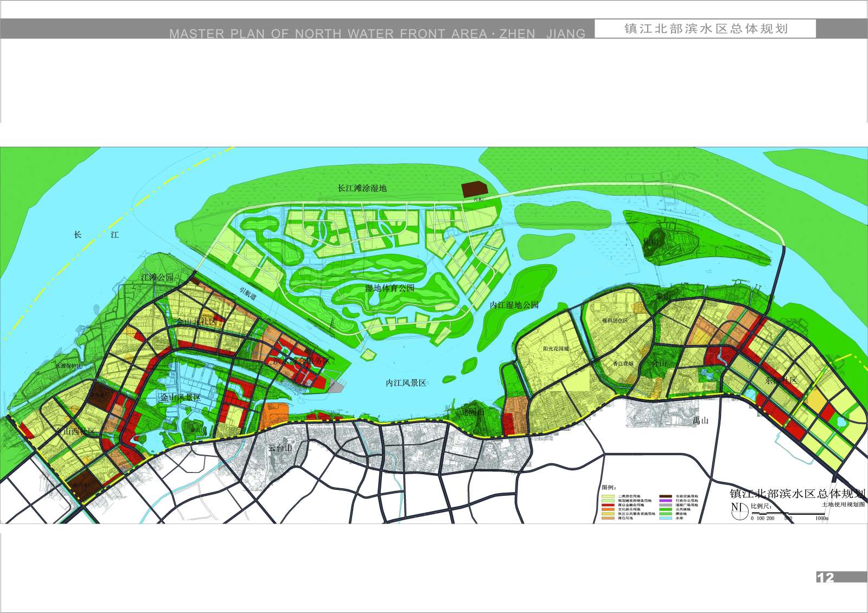Click the 1000m mark on scale bar
This screenshot has height=613, width=868.
tap(822, 518)
